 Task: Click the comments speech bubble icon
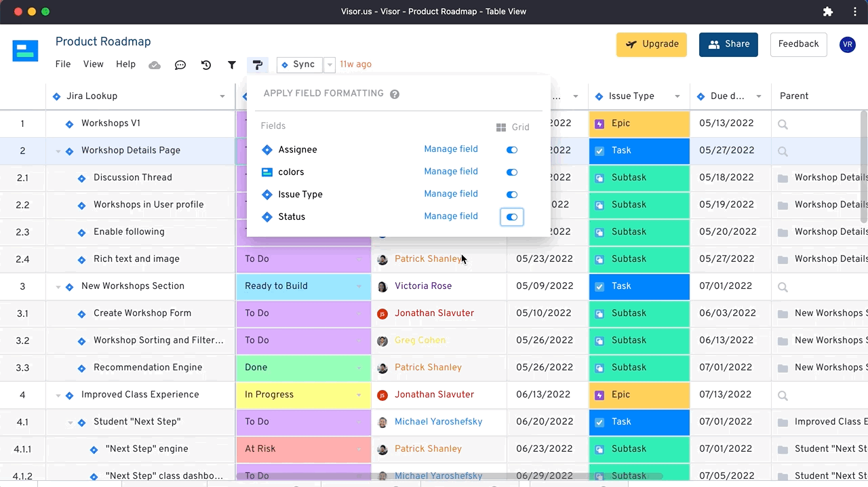[x=180, y=65]
